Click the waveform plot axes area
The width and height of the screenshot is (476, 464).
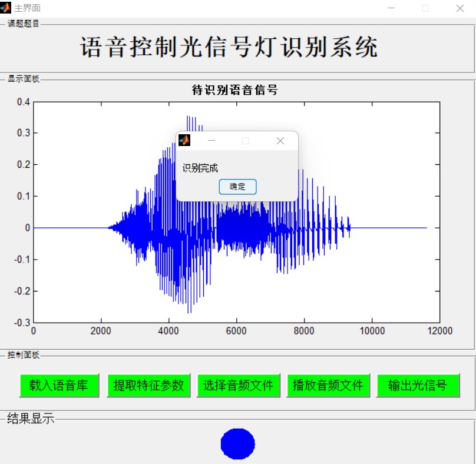pos(236,213)
